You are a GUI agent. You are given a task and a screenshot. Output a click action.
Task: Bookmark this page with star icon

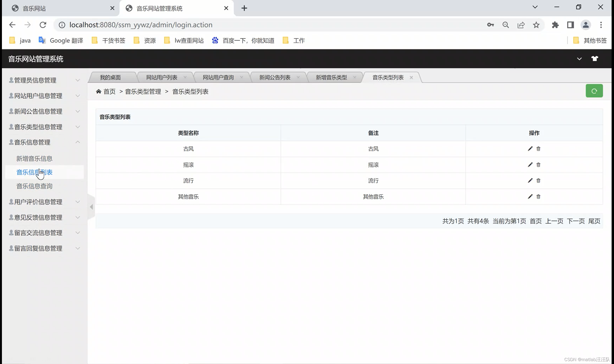click(x=536, y=25)
